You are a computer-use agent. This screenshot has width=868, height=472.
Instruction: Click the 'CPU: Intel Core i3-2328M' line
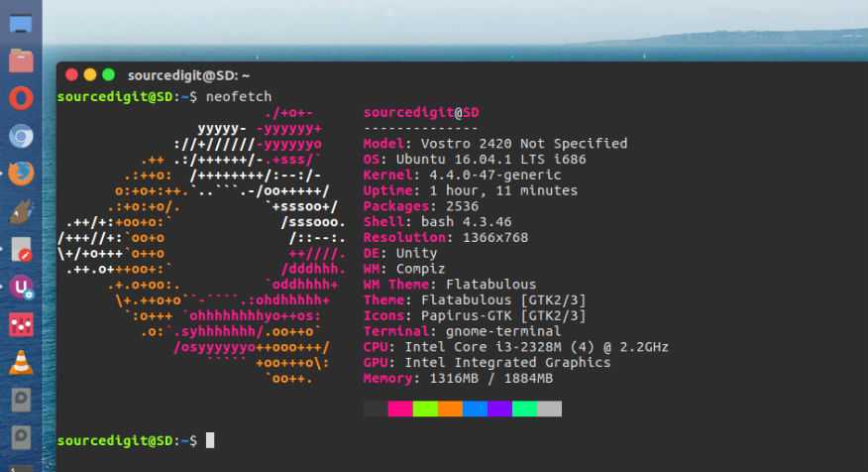click(516, 347)
